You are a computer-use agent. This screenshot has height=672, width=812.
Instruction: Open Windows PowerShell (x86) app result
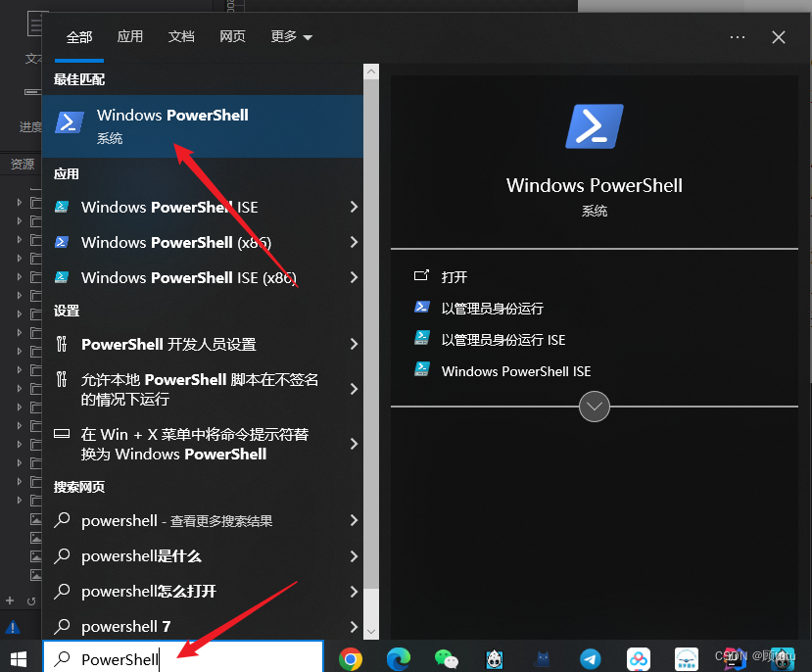click(203, 242)
